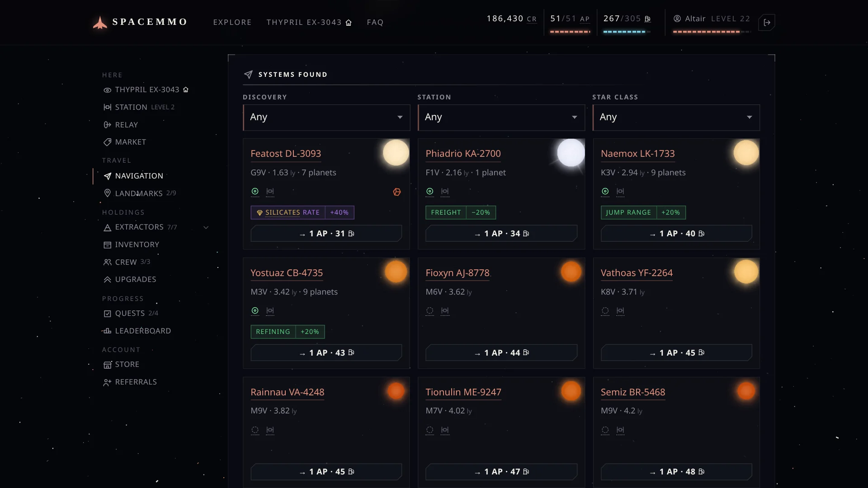The height and width of the screenshot is (488, 868).
Task: Open the Discovery filter dropdown
Action: pyautogui.click(x=326, y=117)
